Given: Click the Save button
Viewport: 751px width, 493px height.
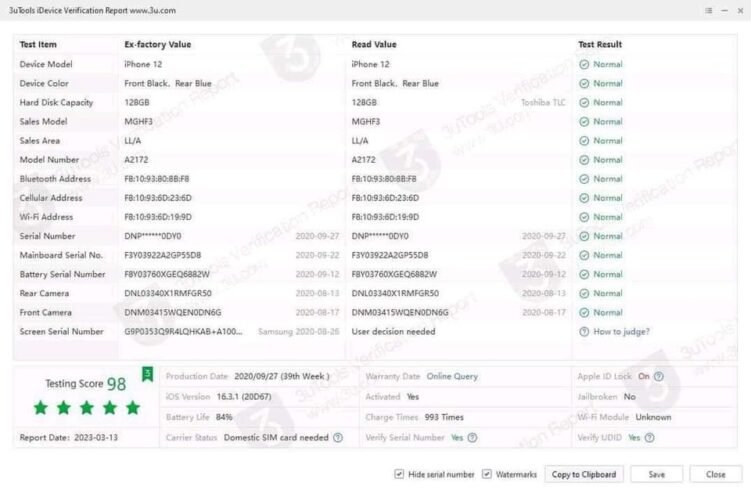Looking at the screenshot, I should 656,474.
